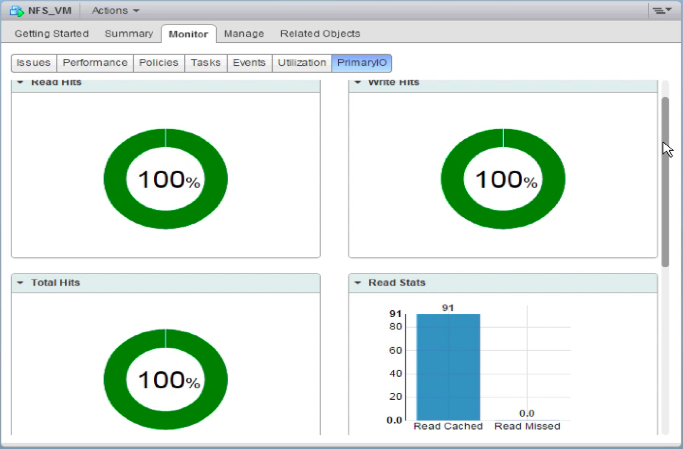The image size is (683, 449).
Task: Open the panel options menu icon
Action: (660, 11)
